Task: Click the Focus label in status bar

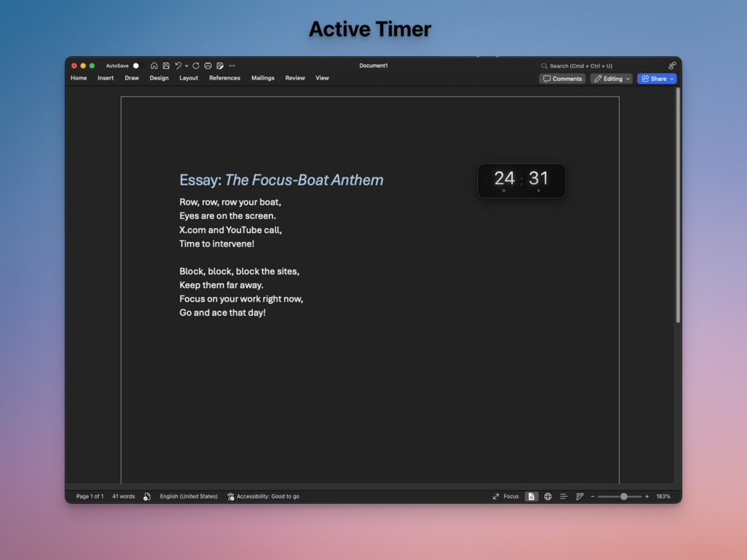Action: coord(511,496)
